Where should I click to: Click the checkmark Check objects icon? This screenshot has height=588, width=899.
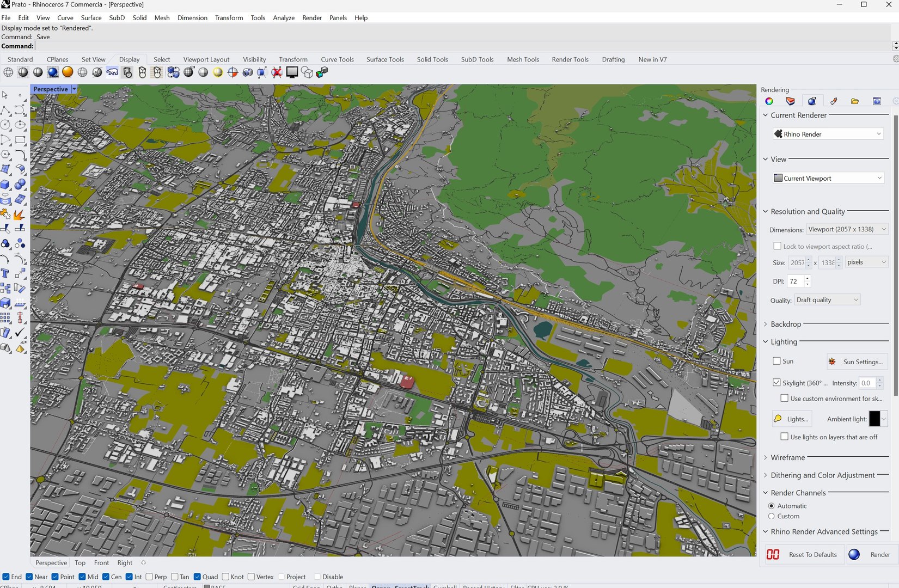coord(20,332)
